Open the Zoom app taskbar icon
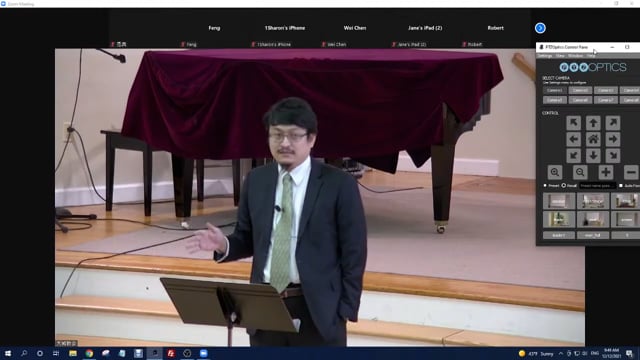The height and width of the screenshot is (360, 640). (204, 353)
